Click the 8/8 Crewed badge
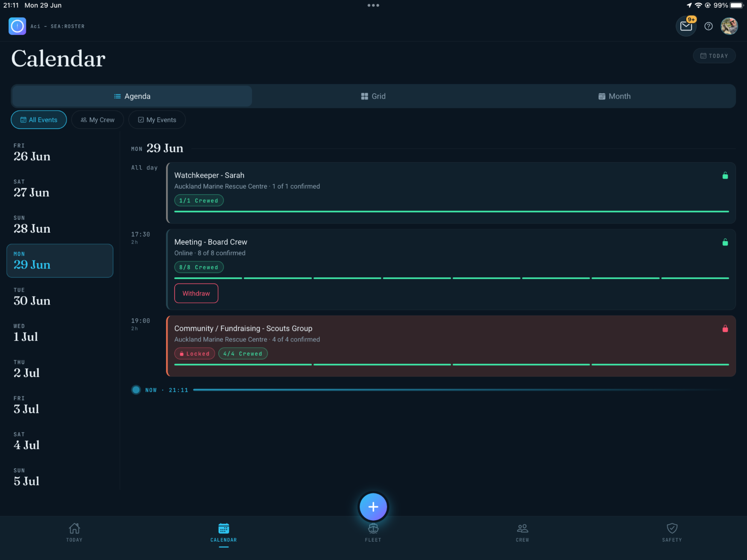This screenshot has width=747, height=560. [x=199, y=267]
